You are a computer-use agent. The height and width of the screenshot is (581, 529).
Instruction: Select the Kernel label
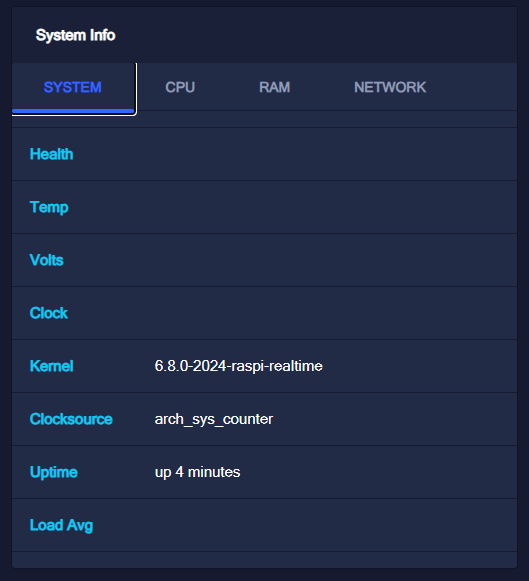[51, 366]
